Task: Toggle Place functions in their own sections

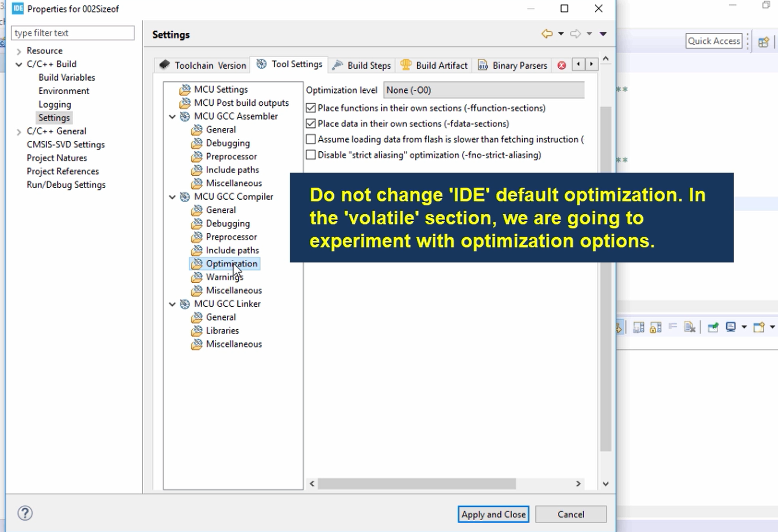Action: click(311, 108)
